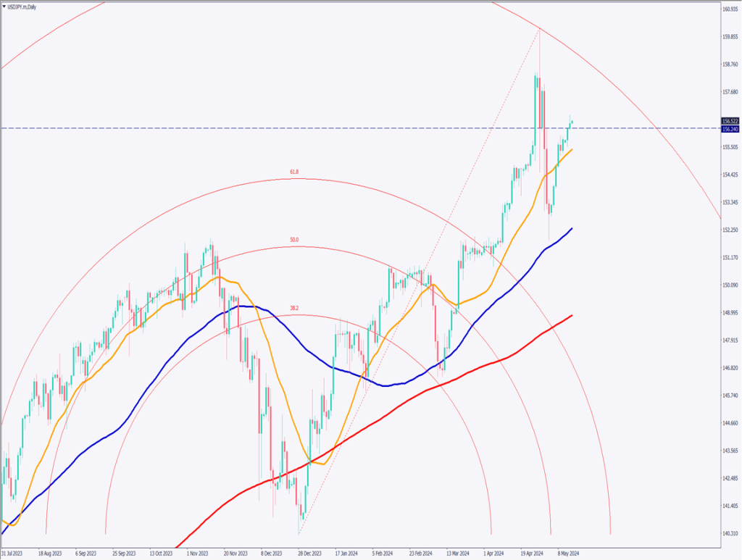Select the 50.0 Fibonacci arc label
Screen dimensions: 742x560
point(293,239)
